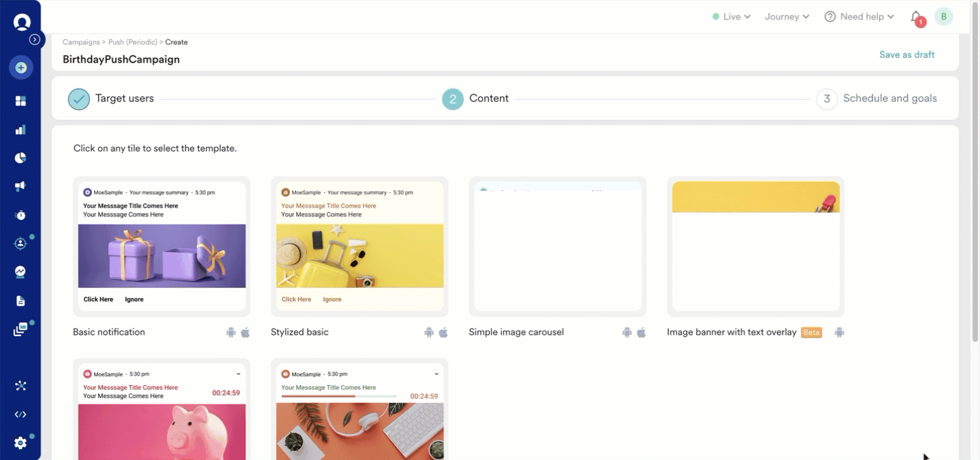The width and height of the screenshot is (980, 460).
Task: Click the step 3 circle icon
Action: point(827,99)
